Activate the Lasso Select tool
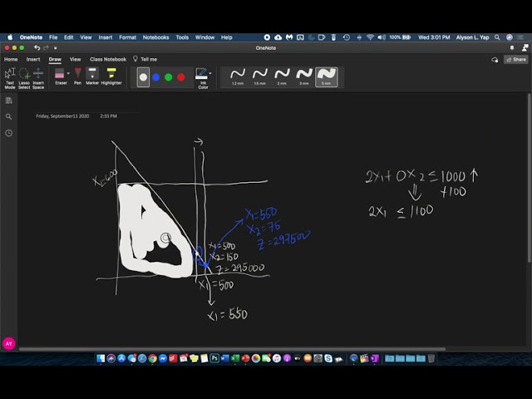The width and height of the screenshot is (532, 399). 24,78
